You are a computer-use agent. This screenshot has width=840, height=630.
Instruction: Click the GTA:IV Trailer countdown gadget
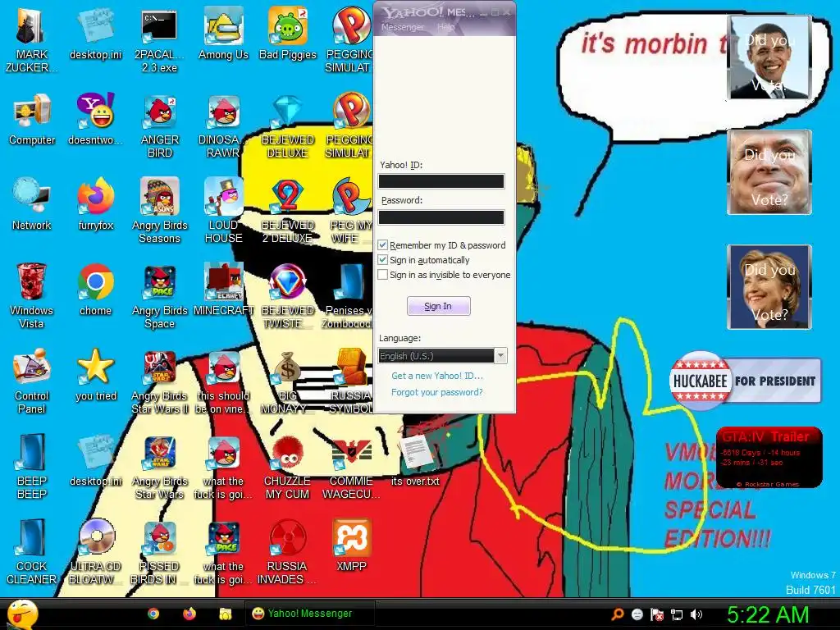(769, 458)
